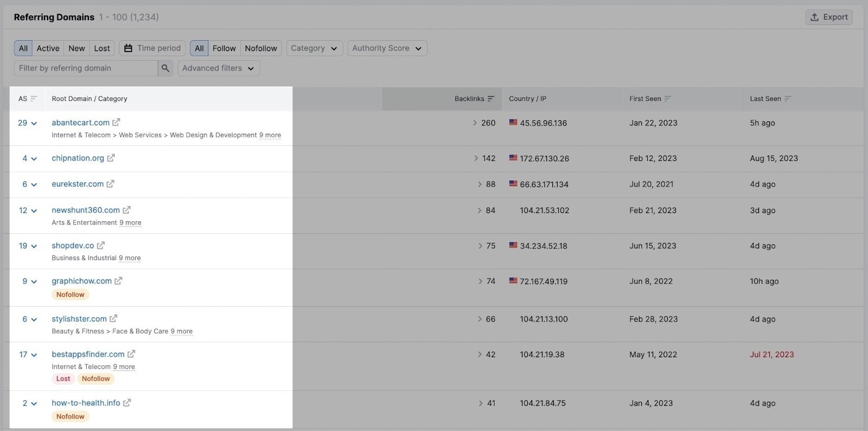This screenshot has width=868, height=431.
Task: Show 9 more categories for newshunt360.com
Action: (130, 223)
